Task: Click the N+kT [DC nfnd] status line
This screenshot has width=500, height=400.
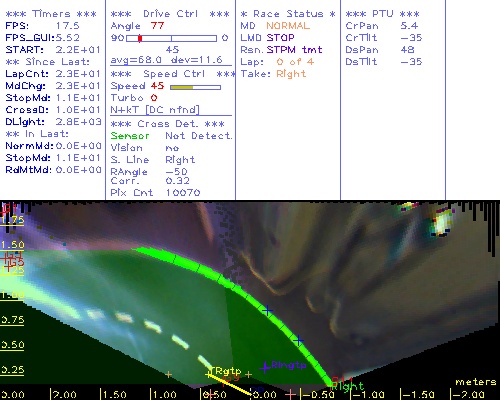Action: (x=155, y=110)
